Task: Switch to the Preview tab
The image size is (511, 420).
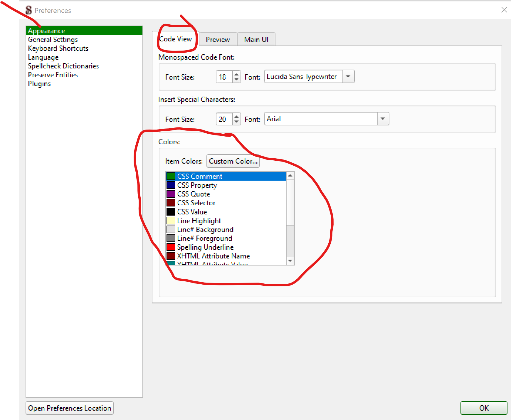Action: tap(218, 39)
